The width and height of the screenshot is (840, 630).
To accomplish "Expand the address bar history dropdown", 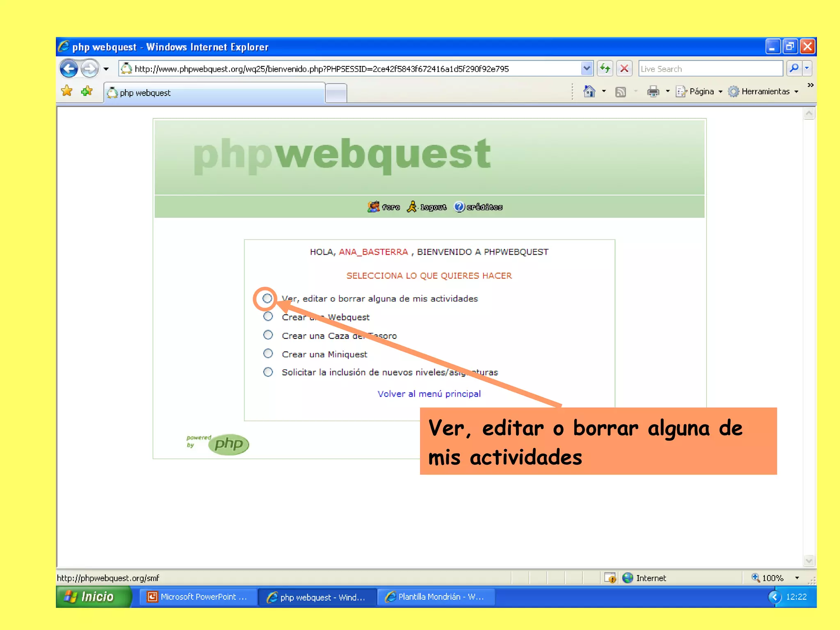I will (x=587, y=68).
